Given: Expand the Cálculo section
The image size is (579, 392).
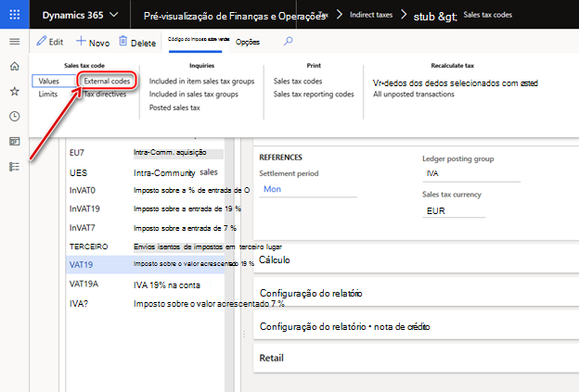Looking at the screenshot, I should click(x=416, y=260).
